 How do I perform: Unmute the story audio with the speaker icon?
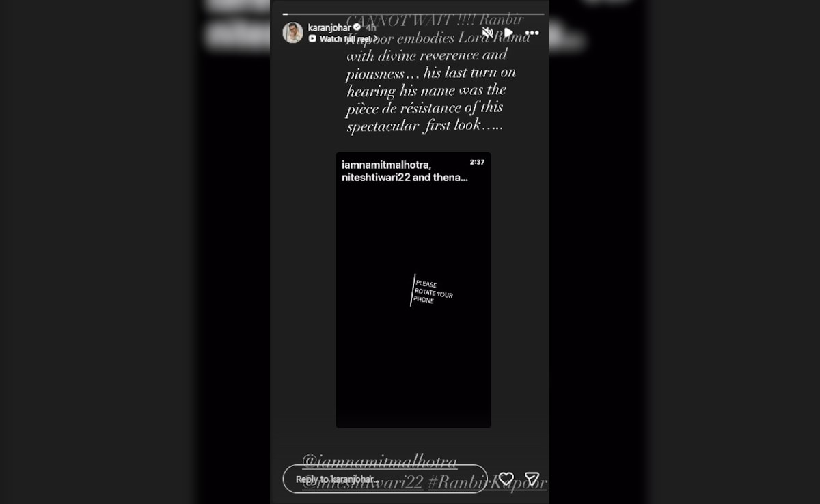pos(488,33)
